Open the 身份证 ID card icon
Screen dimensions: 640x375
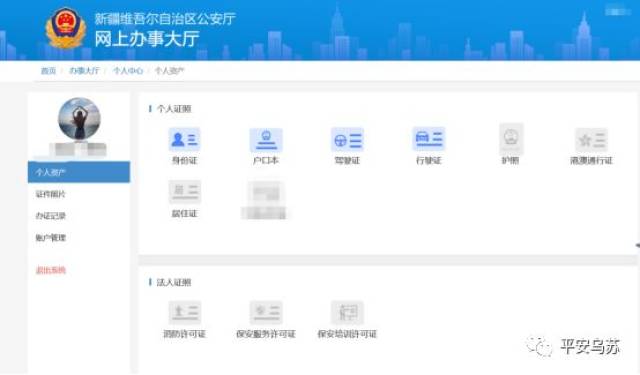pyautogui.click(x=184, y=140)
